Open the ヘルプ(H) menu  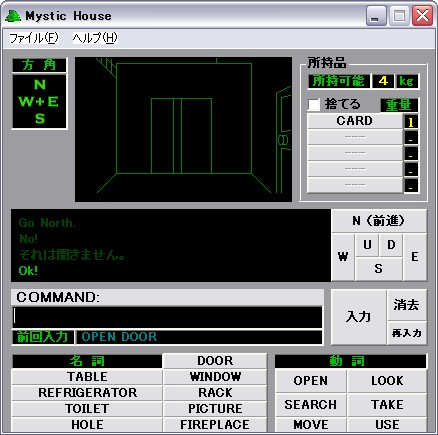(95, 38)
